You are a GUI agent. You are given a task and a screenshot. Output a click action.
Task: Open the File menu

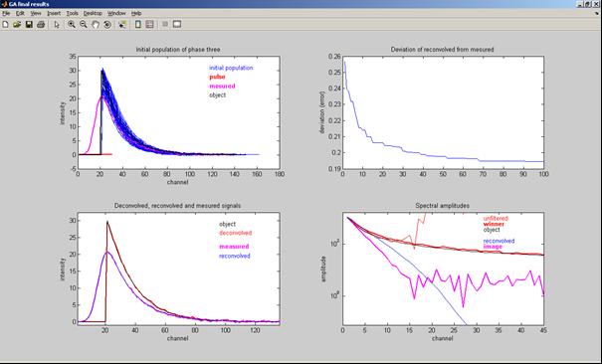(x=6, y=13)
